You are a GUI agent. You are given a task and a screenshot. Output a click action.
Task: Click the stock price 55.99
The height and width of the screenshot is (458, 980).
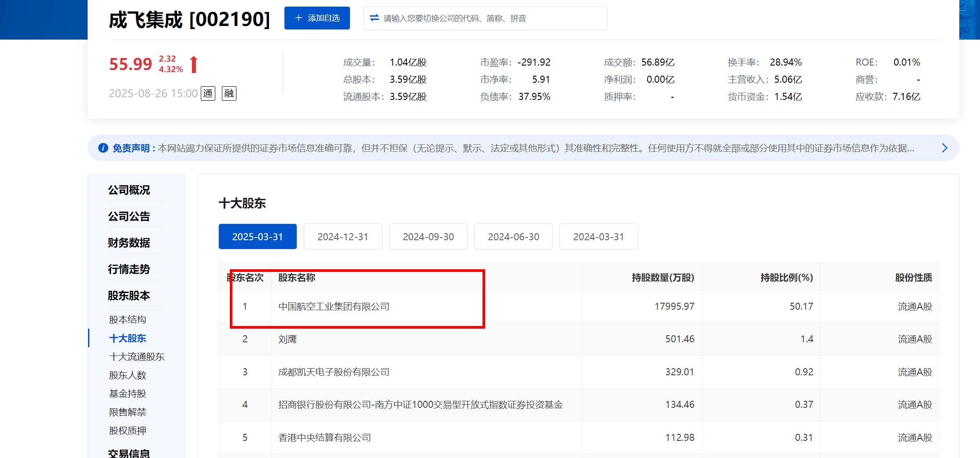tap(130, 64)
